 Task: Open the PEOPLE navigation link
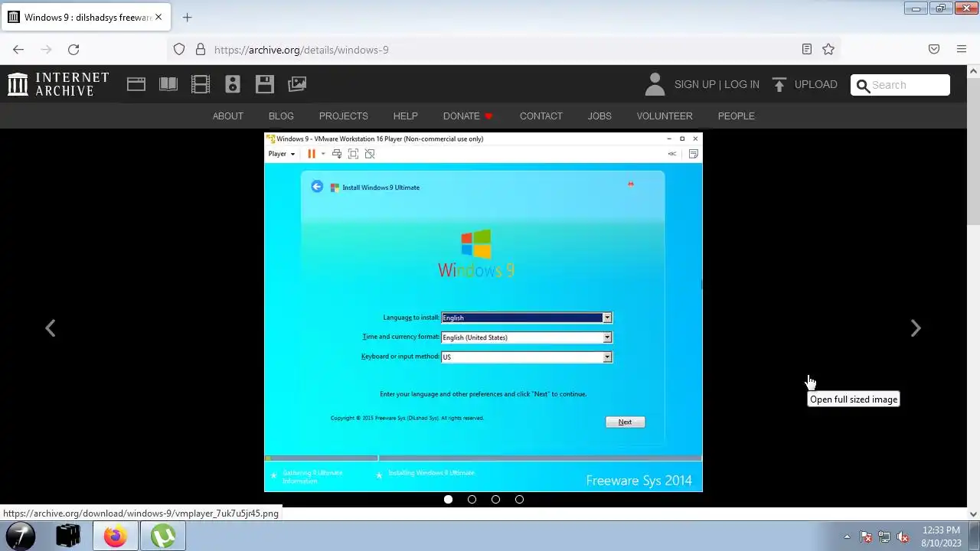coord(737,116)
